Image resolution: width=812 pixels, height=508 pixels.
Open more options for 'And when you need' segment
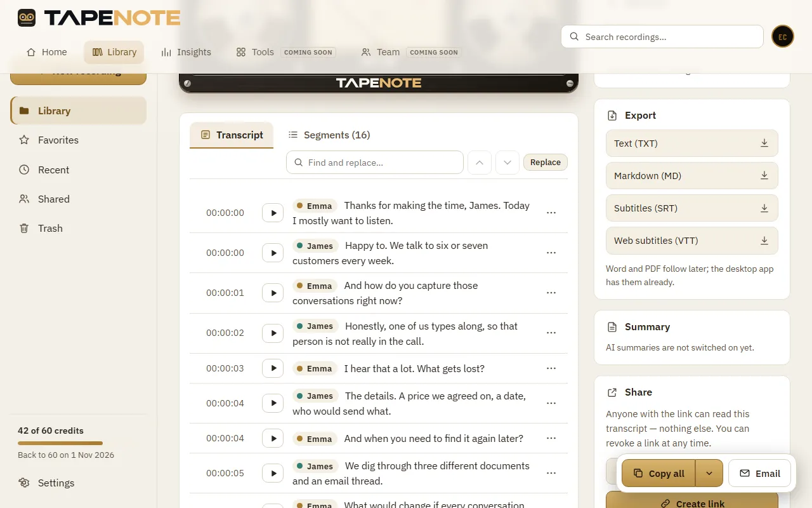pos(551,438)
